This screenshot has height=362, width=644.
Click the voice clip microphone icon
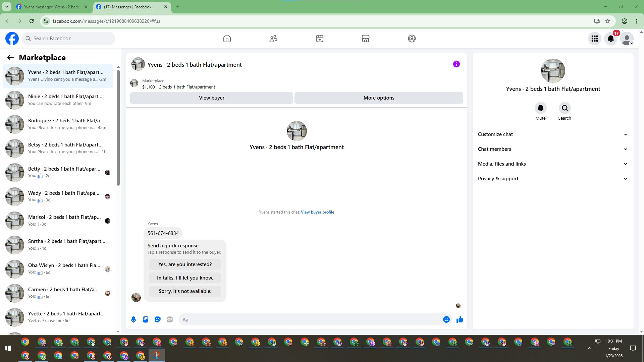coord(133,319)
